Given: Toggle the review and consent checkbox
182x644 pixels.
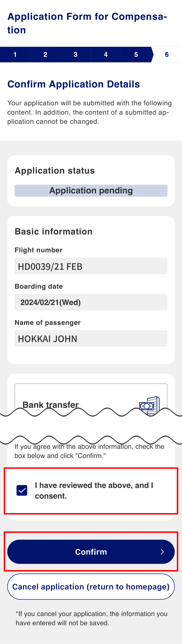Looking at the screenshot, I should [22, 490].
